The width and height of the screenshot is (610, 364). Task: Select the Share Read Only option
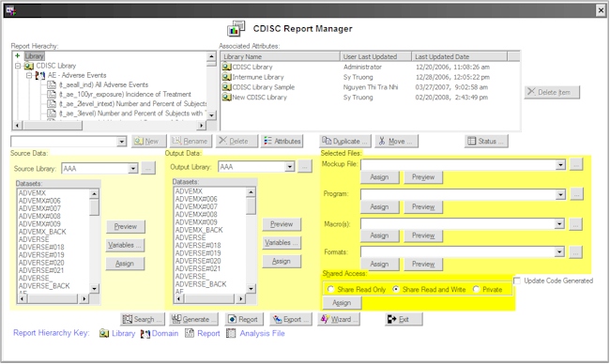pos(330,289)
